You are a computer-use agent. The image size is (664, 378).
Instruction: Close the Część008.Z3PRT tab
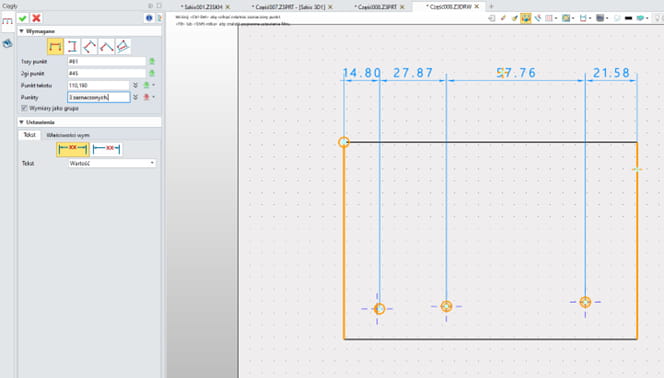(x=402, y=7)
